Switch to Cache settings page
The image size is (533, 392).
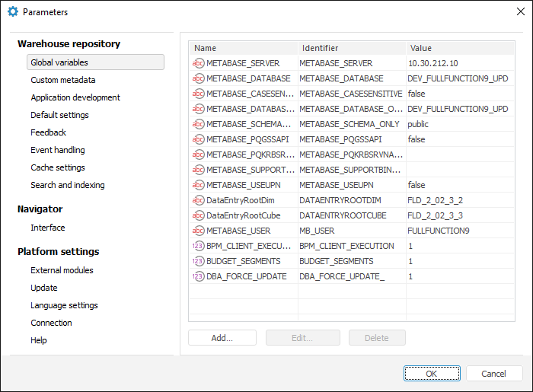(58, 167)
